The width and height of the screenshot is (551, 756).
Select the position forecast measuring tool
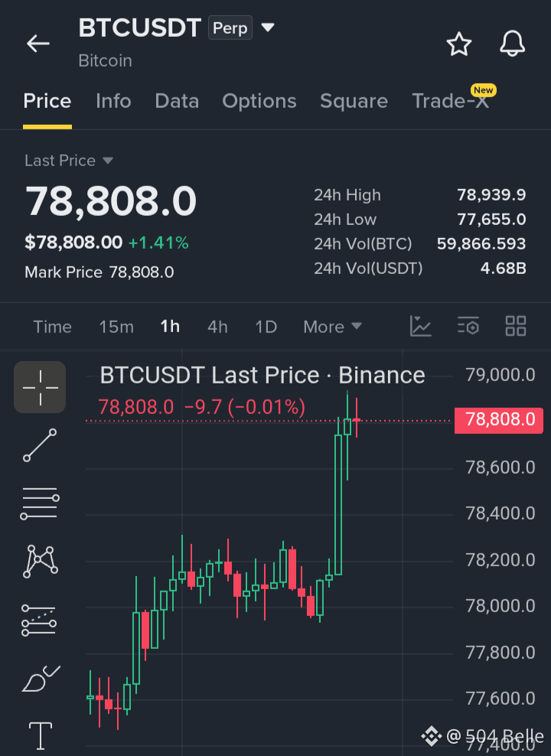[x=39, y=621]
